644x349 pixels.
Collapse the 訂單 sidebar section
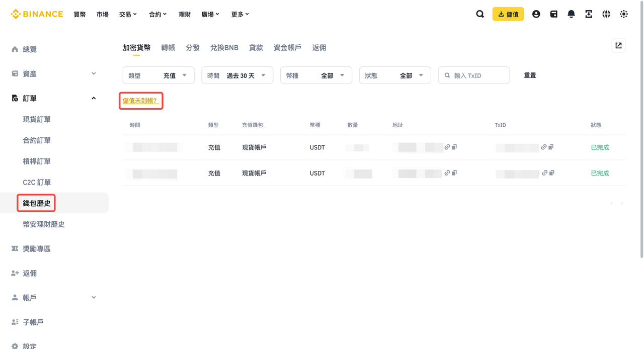94,99
